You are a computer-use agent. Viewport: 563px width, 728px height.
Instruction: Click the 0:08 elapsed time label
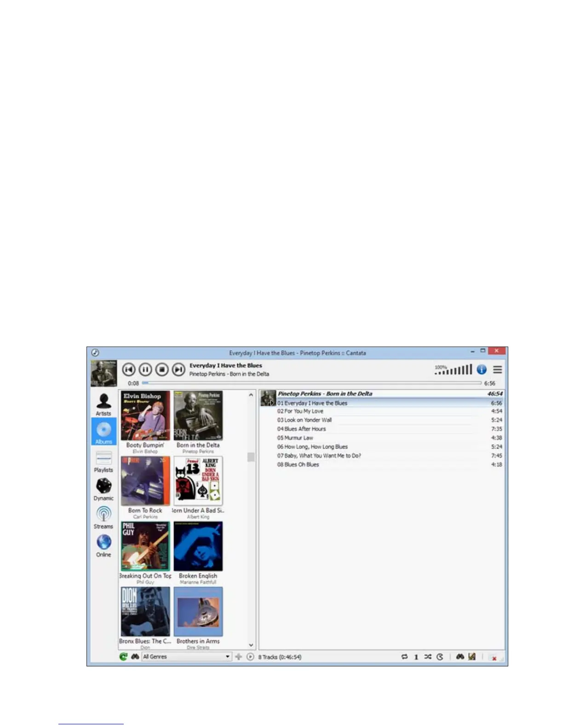click(133, 383)
